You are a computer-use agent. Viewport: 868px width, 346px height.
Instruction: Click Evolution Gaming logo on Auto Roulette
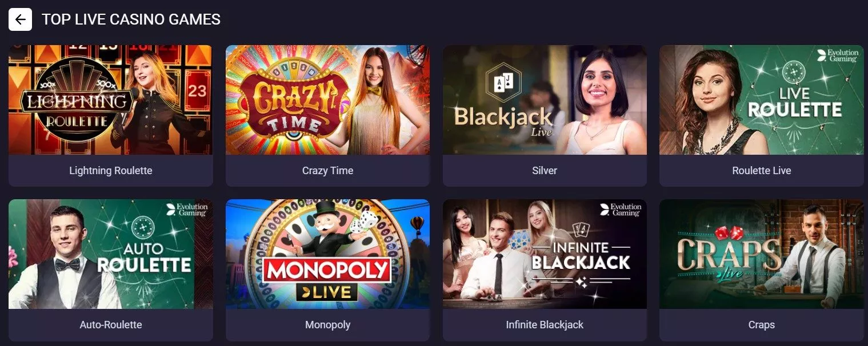click(x=187, y=210)
